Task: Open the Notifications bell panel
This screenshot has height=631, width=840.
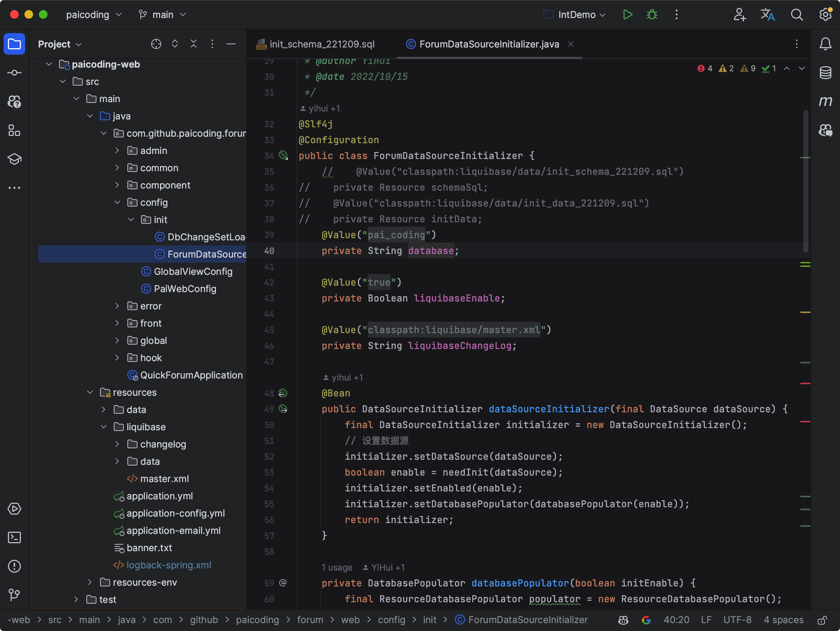Action: tap(825, 44)
